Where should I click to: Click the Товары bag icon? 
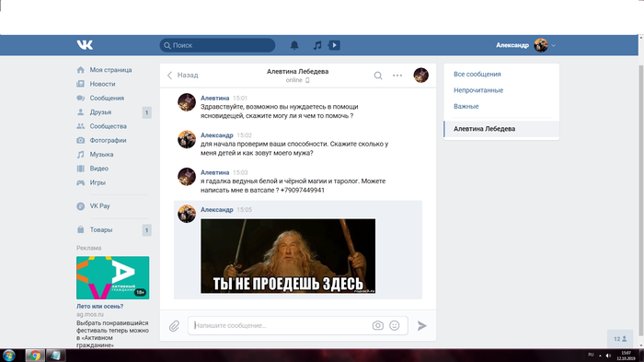click(81, 229)
